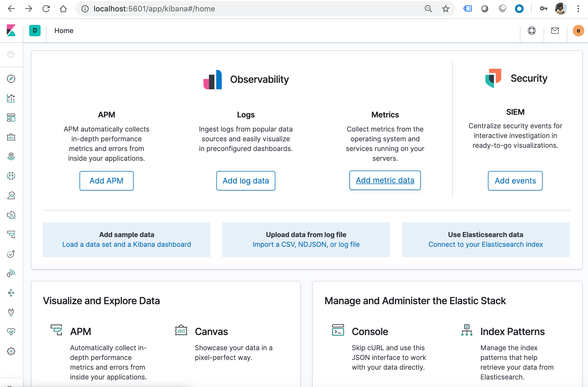Open Discover compass icon in sidebar
Screen dimensions: 588x387
coord(11,79)
